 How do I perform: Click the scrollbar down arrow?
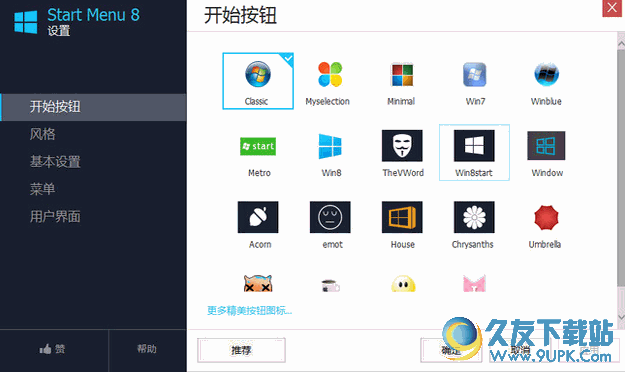pos(621,317)
